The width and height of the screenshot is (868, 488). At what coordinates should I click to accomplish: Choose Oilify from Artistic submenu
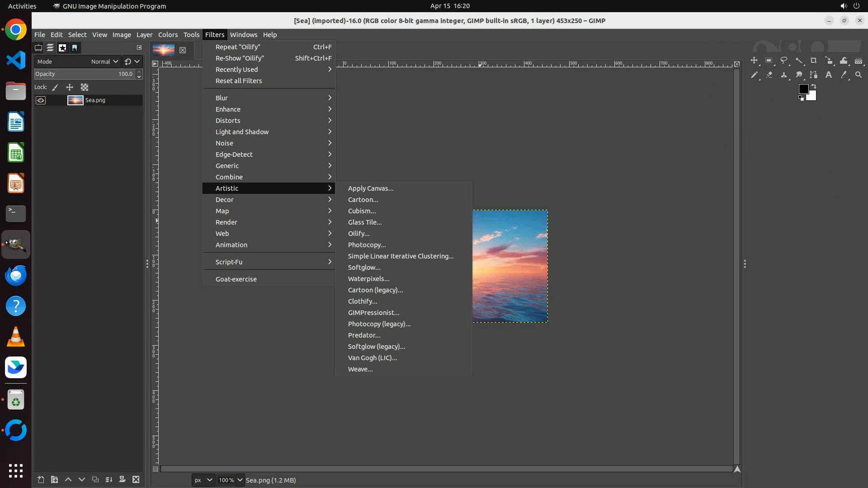click(x=359, y=234)
